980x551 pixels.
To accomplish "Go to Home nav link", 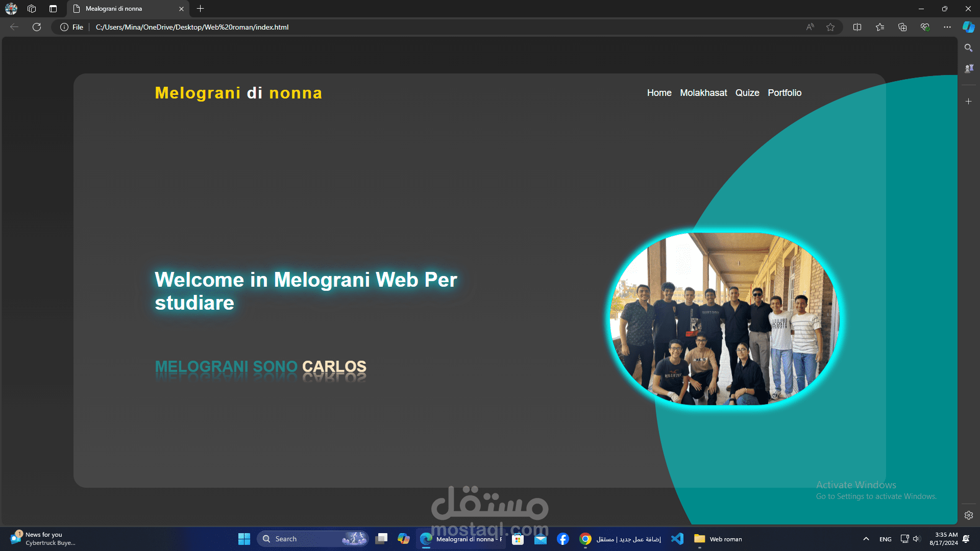I will coord(659,93).
